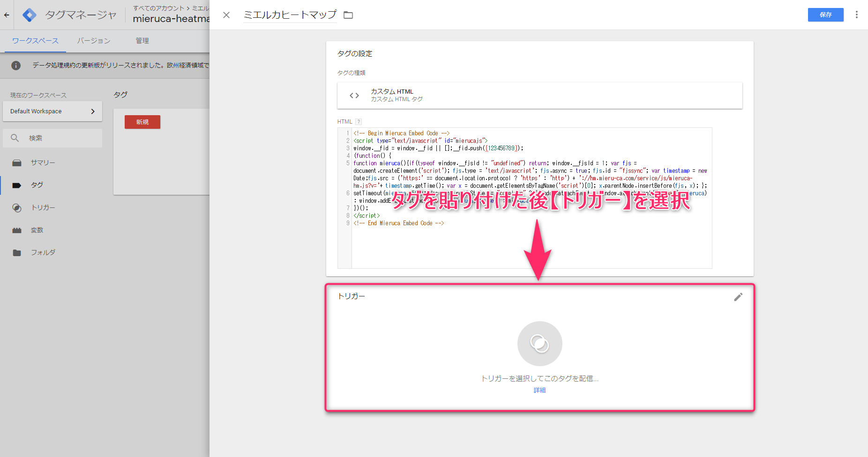Select the カスタム HTML tag type card
The height and width of the screenshot is (457, 868).
point(540,96)
